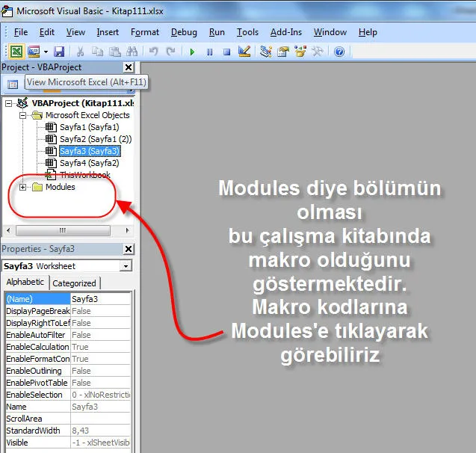
Task: Toggle Design Mode icon
Action: pos(244,52)
